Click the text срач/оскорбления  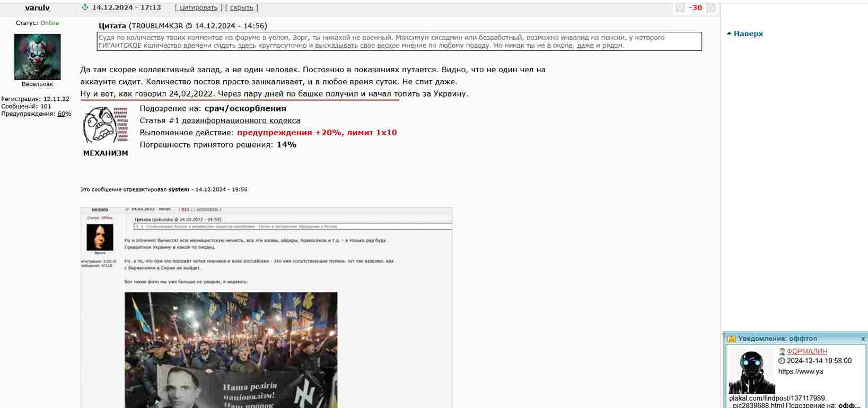pyautogui.click(x=246, y=109)
